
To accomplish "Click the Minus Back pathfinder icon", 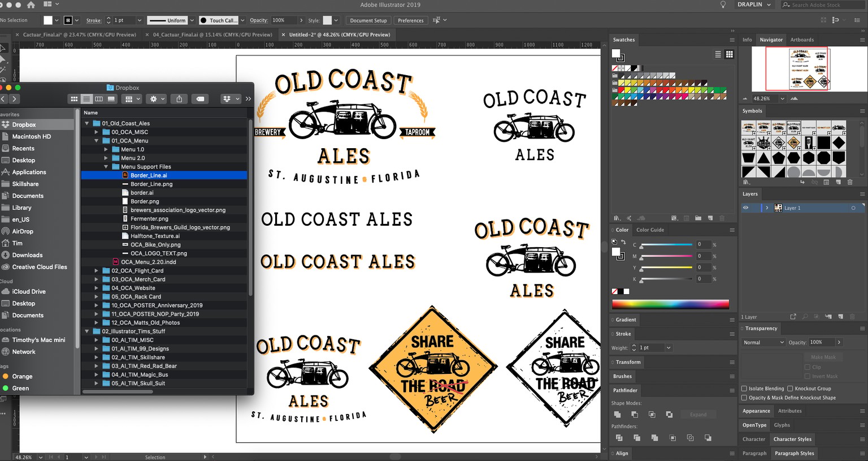I will (708, 438).
